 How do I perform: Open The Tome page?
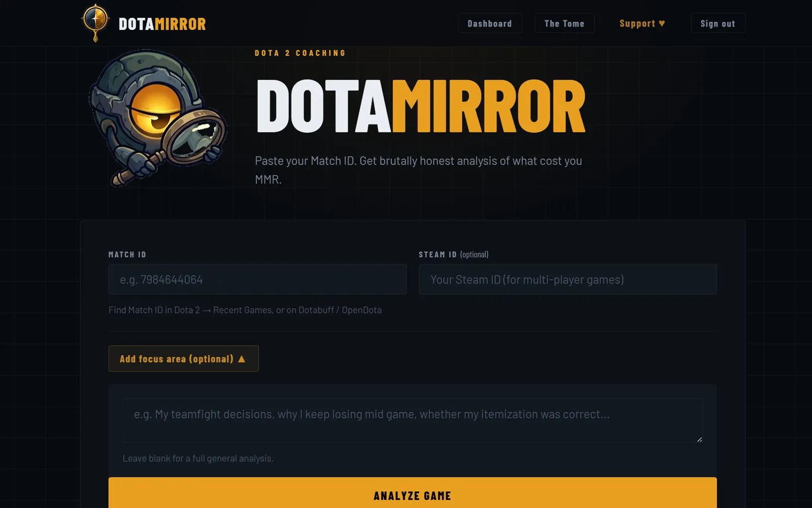click(x=564, y=23)
